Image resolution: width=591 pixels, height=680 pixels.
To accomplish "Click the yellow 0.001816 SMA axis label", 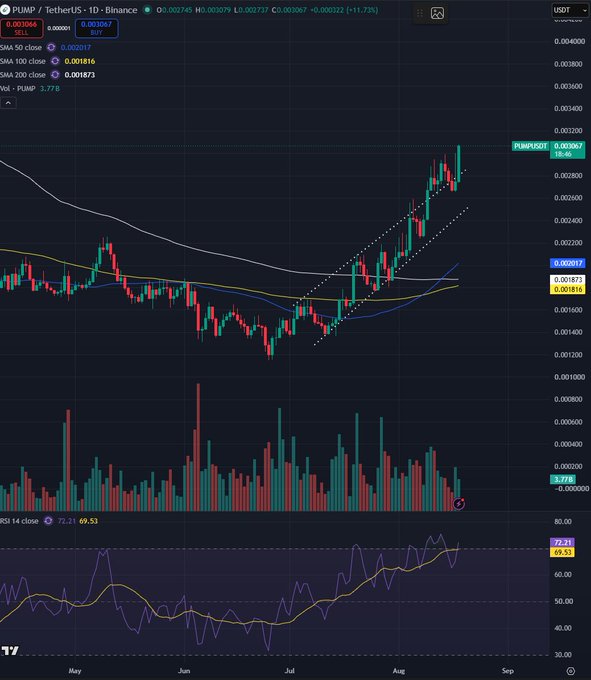I will click(568, 289).
